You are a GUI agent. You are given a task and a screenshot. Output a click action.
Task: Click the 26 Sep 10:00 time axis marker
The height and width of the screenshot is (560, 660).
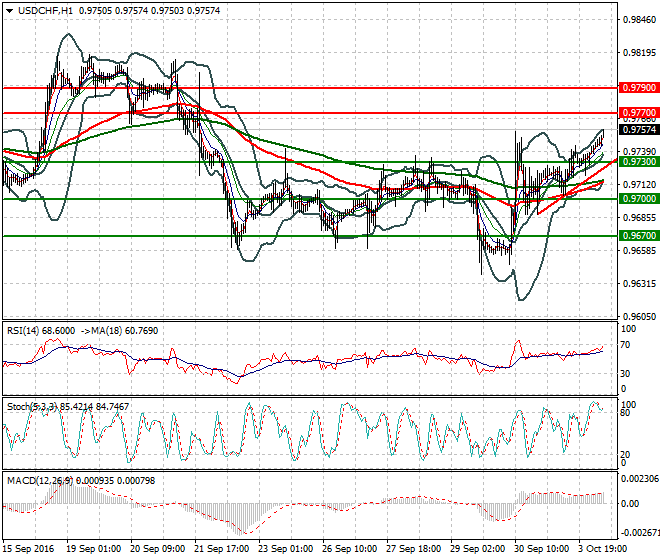click(349, 549)
